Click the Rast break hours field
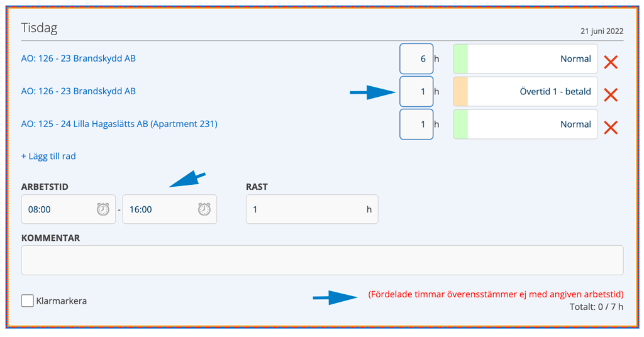 tap(312, 209)
